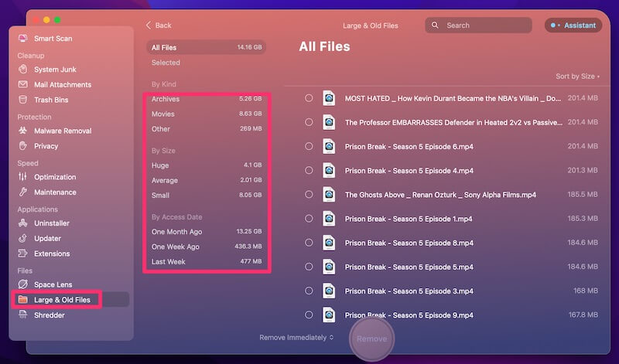The height and width of the screenshot is (364, 619).
Task: Open the Assistant panel
Action: tap(573, 26)
